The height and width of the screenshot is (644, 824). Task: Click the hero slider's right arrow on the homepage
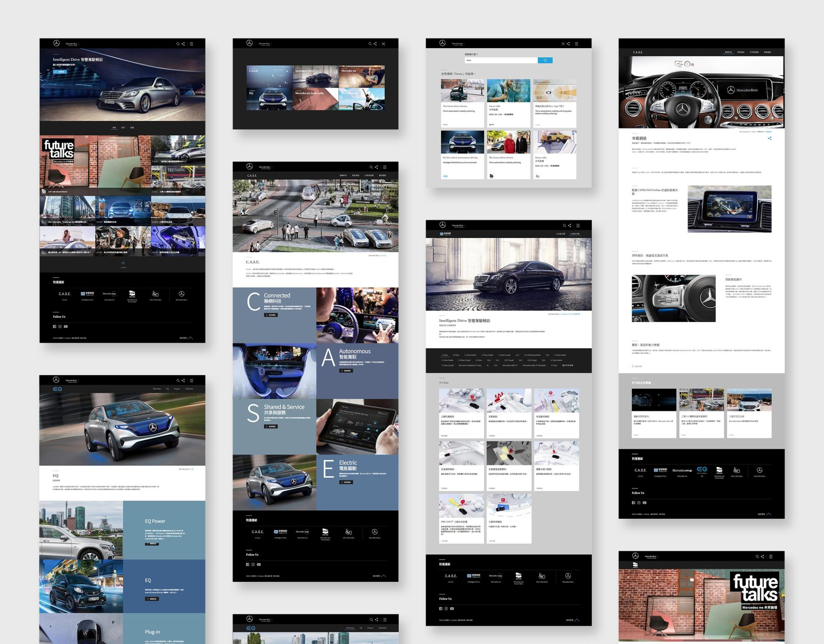203,86
